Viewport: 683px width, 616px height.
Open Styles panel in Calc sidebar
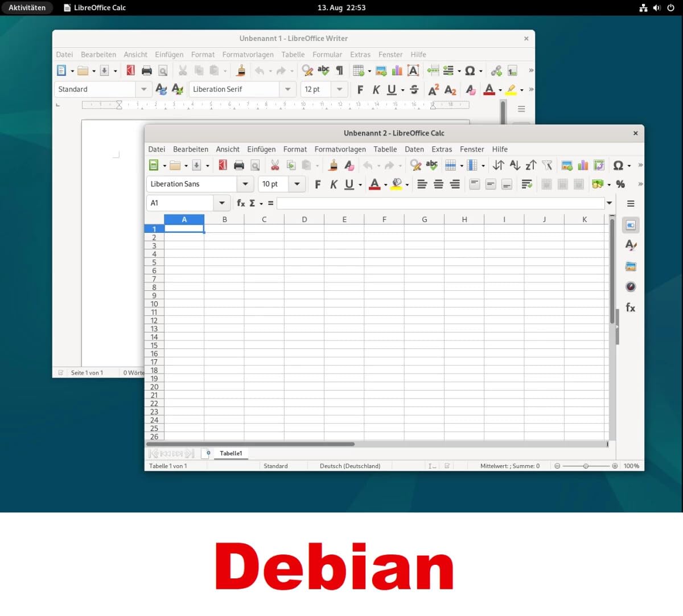point(631,245)
